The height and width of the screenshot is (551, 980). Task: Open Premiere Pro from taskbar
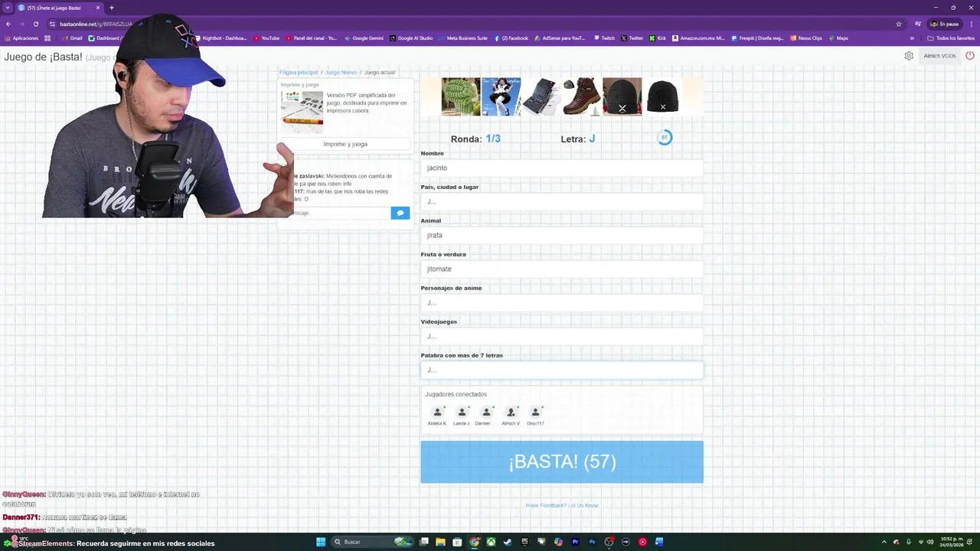point(575,542)
